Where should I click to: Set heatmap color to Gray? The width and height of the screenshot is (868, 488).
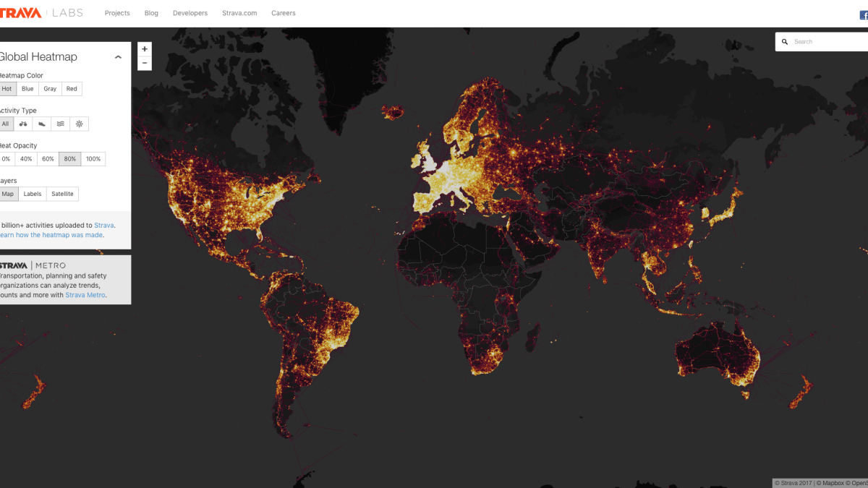[50, 89]
